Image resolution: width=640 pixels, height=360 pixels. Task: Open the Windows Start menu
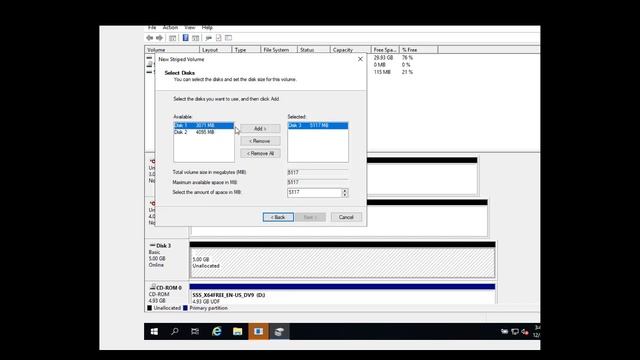154,331
